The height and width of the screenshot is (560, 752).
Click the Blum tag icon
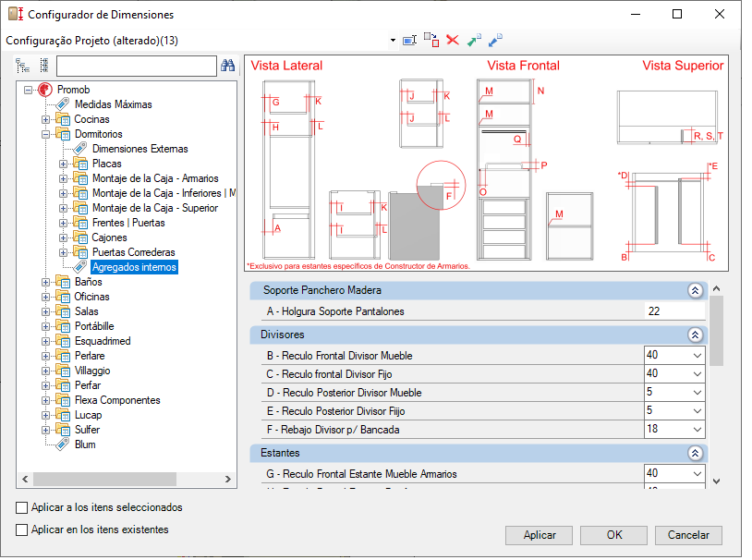[63, 444]
